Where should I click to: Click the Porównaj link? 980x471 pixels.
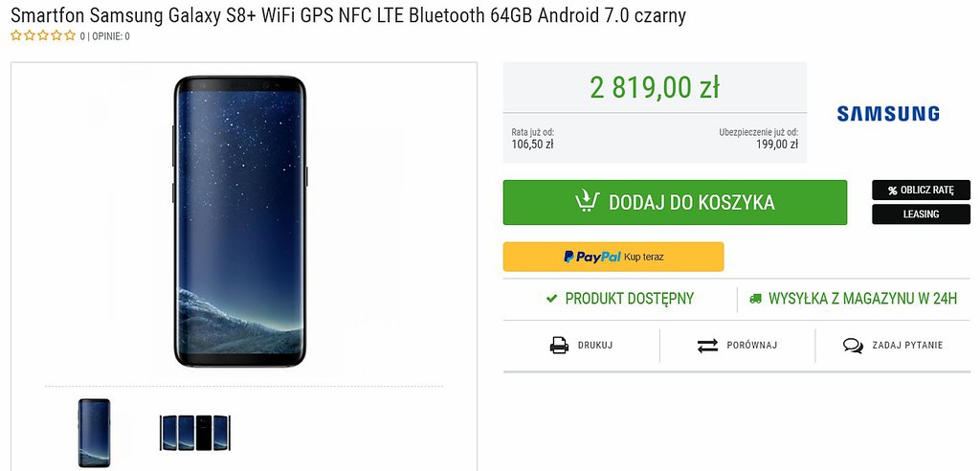pyautogui.click(x=749, y=346)
